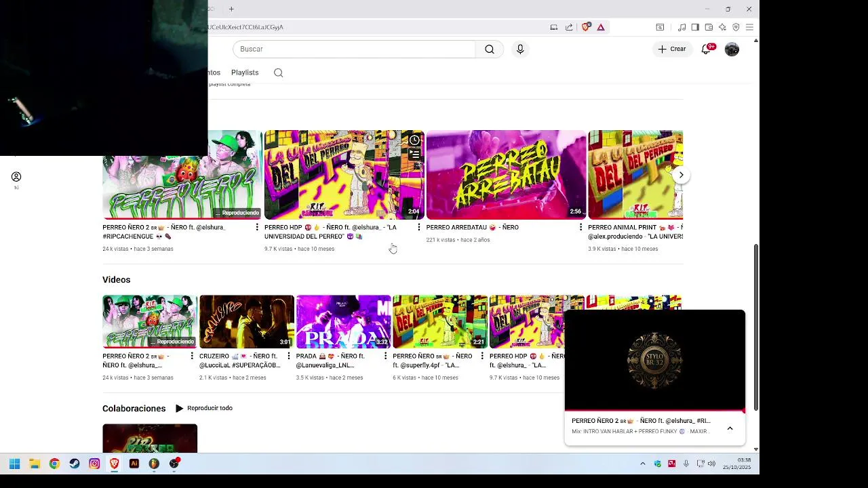Open Adobe Illustrator from the taskbar
The image size is (868, 488).
[x=134, y=464]
